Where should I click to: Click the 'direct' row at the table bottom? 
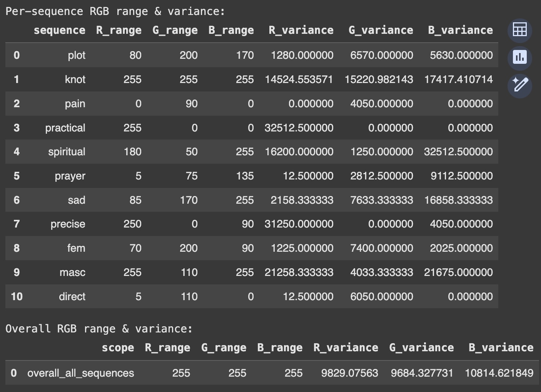pos(73,296)
